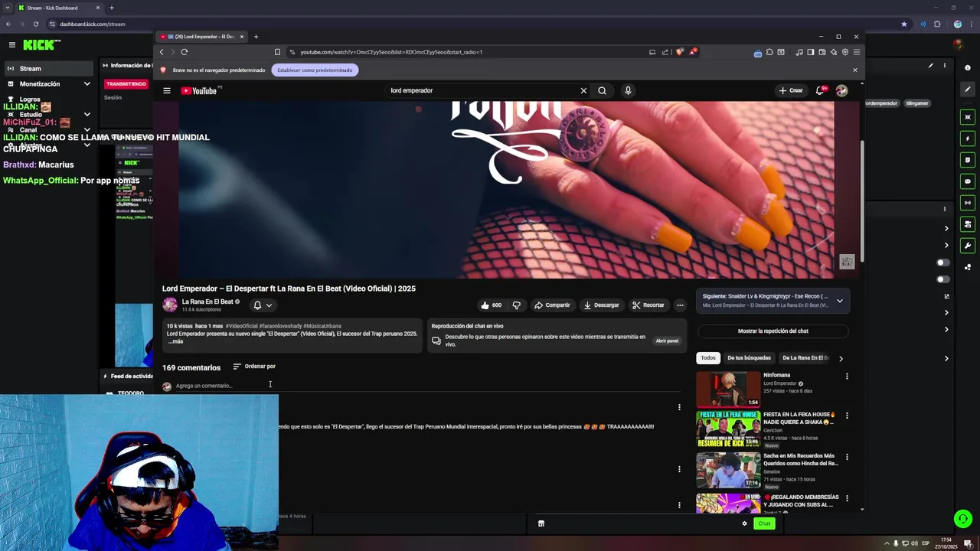The height and width of the screenshot is (551, 980).
Task: Open Brave Shields lion icon
Action: click(x=679, y=52)
